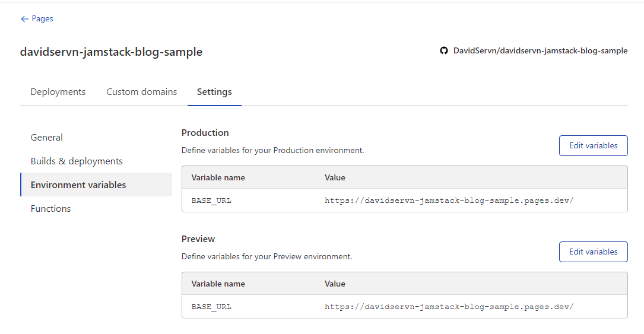Click 'Define variables for your Preview environment' text
This screenshot has height=334, width=644.
(267, 257)
